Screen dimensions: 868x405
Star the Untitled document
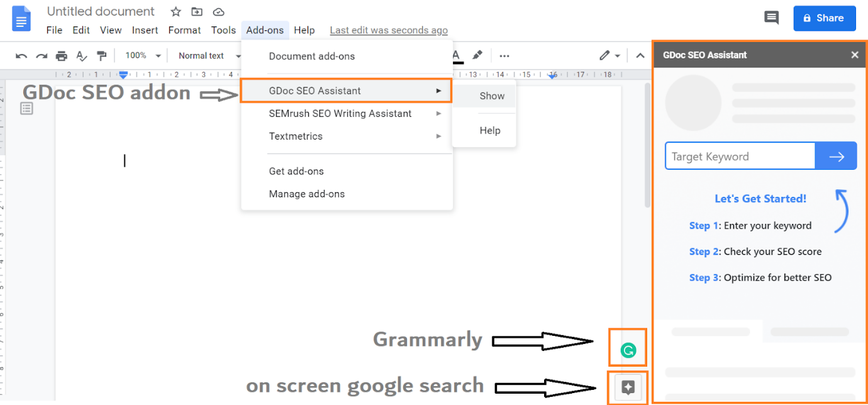[x=176, y=11]
